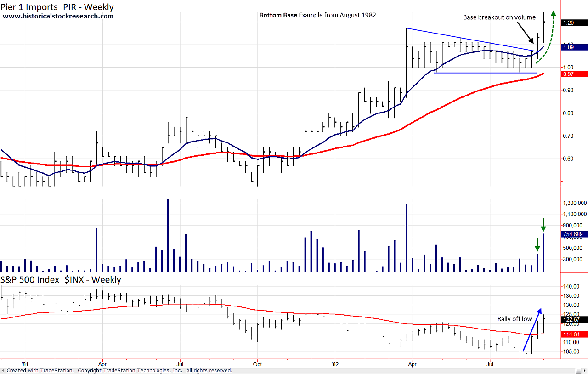Click the small square button in the bottom-right corner

(578, 370)
